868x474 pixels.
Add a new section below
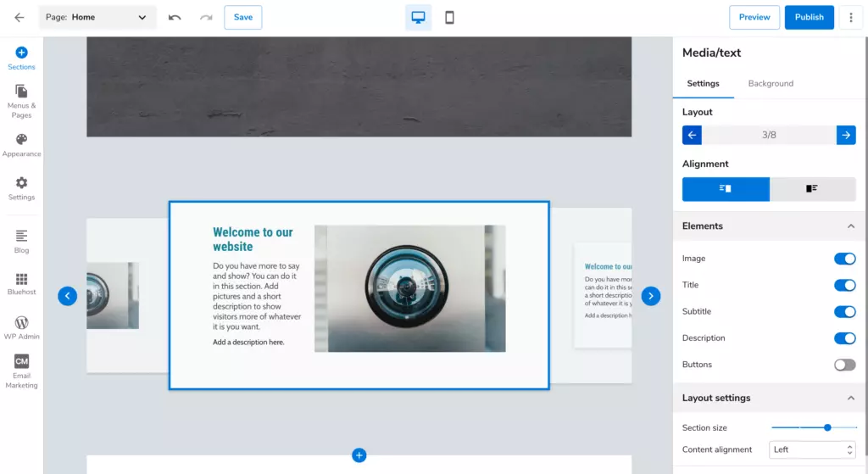(359, 455)
